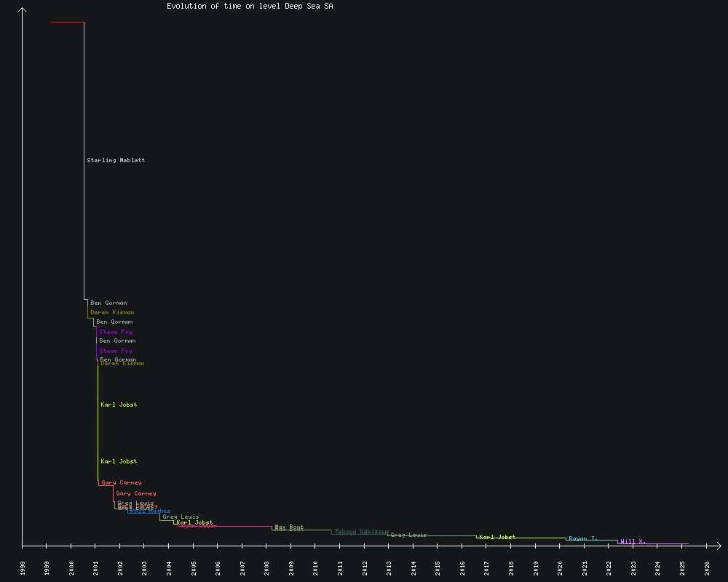Select the upper purple Steve Foy label
Viewport: 728px width, 582px height.
[116, 332]
